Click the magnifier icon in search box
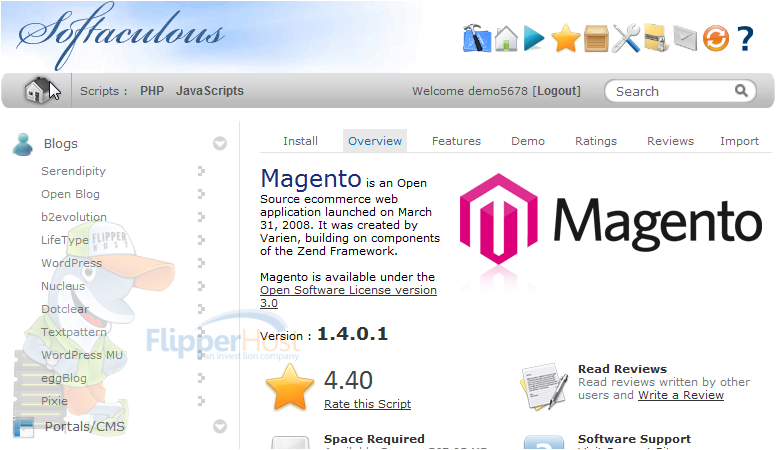The width and height of the screenshot is (776, 450). pos(741,91)
